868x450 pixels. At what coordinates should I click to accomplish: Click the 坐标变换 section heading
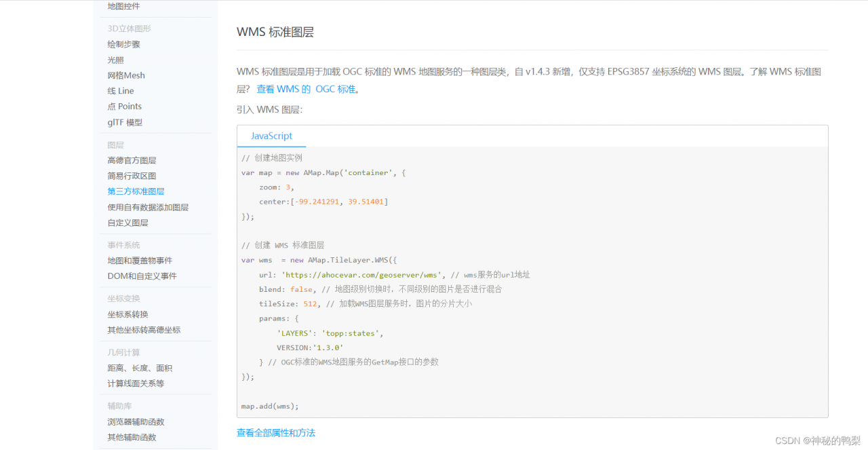[x=123, y=299]
